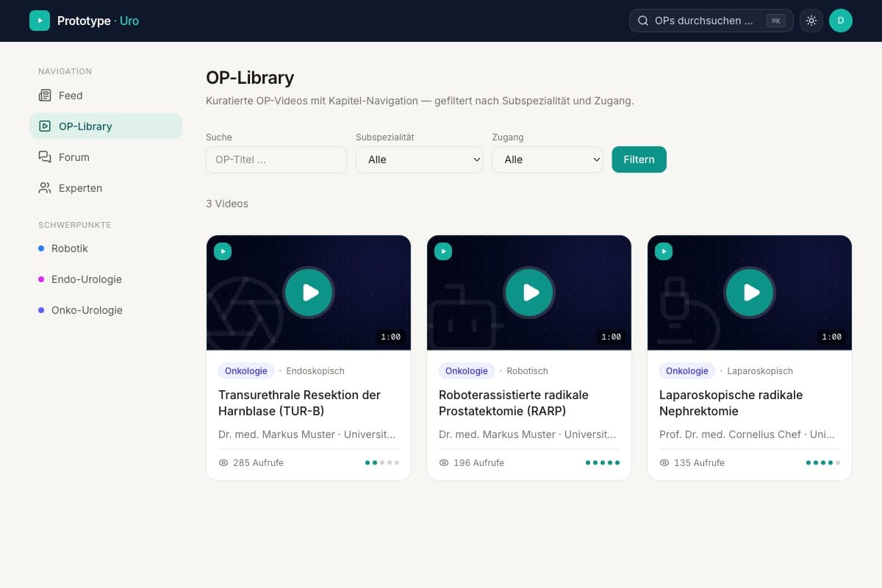Click the eye icon next to 285 Aufrufe

pos(223,463)
